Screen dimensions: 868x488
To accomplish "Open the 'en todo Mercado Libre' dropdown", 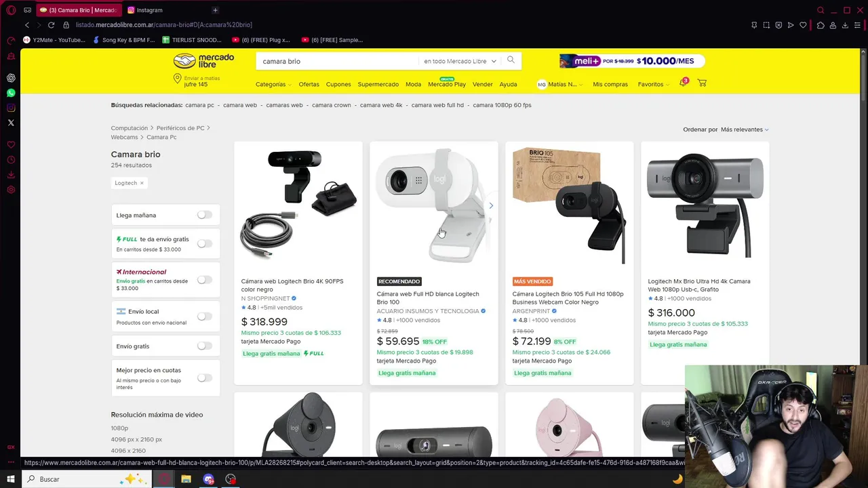I will (x=460, y=61).
